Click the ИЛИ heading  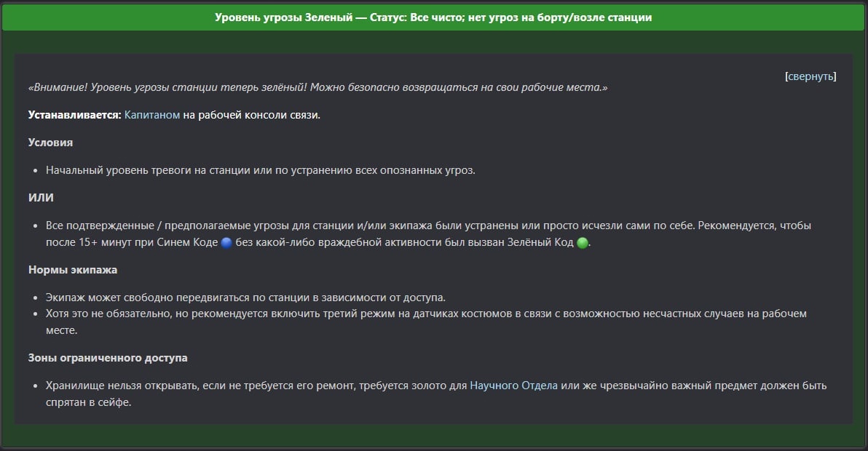pos(41,198)
